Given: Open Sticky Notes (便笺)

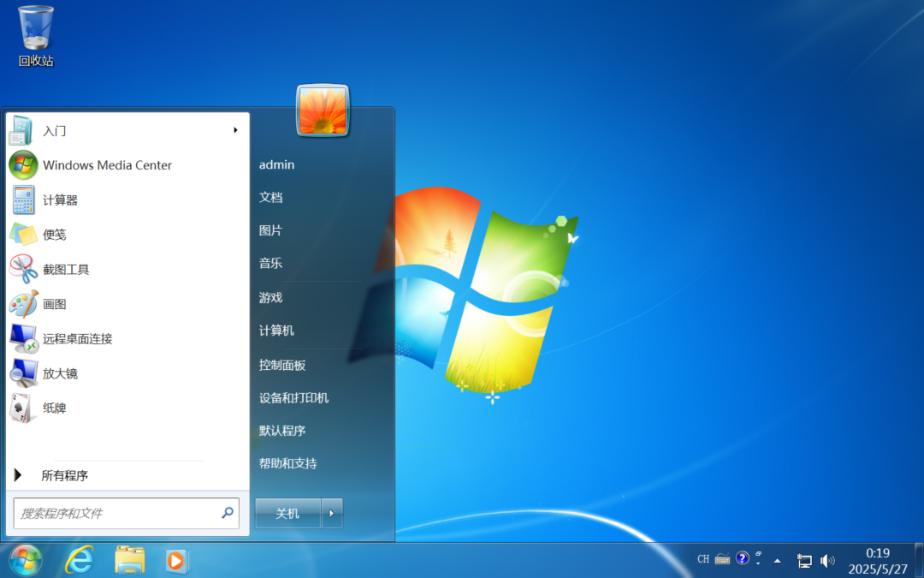Looking at the screenshot, I should click(x=56, y=234).
